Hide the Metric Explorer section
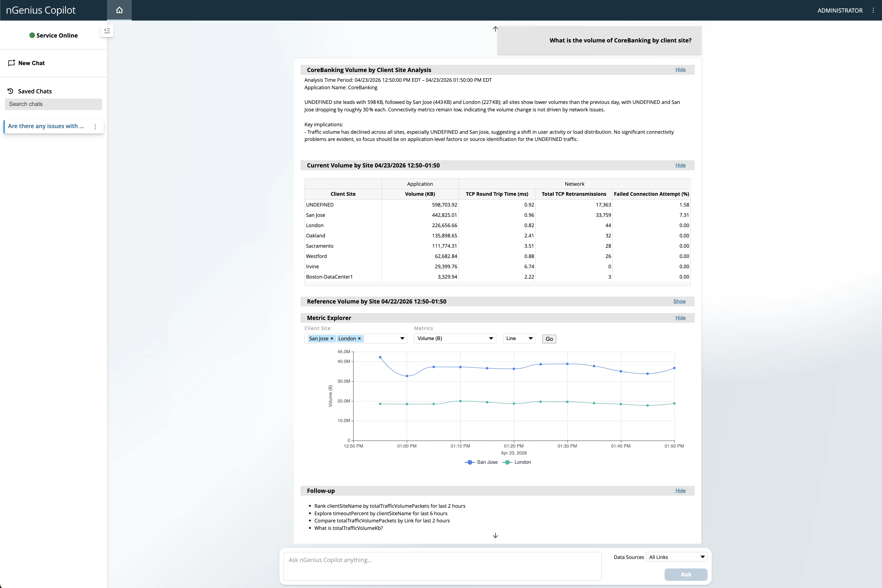 click(680, 318)
